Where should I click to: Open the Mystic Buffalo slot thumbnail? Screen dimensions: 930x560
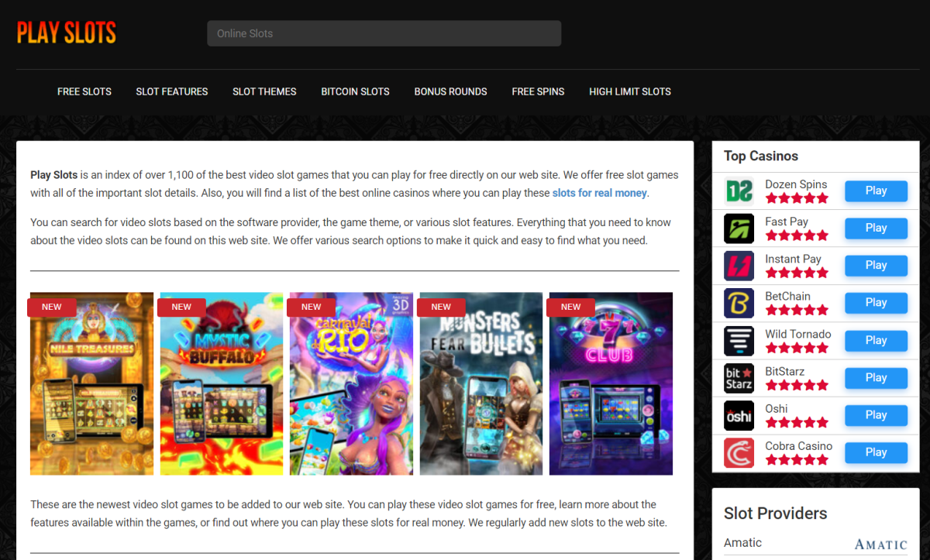pyautogui.click(x=222, y=383)
